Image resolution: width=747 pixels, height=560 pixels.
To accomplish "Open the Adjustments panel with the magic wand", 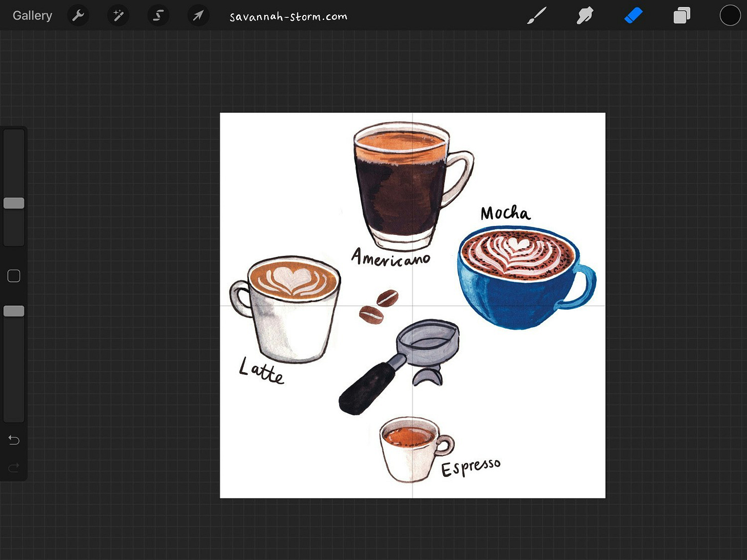I will pos(118,15).
